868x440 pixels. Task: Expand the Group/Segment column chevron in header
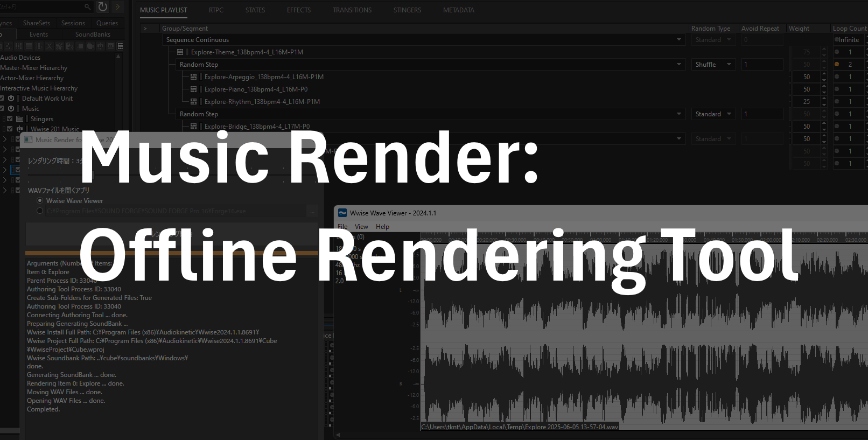point(145,29)
